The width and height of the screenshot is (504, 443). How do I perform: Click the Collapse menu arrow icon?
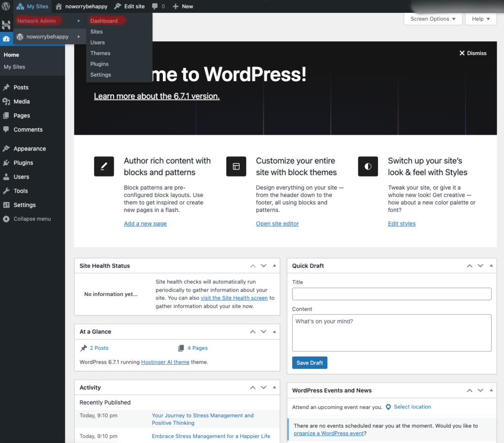[x=6, y=219]
